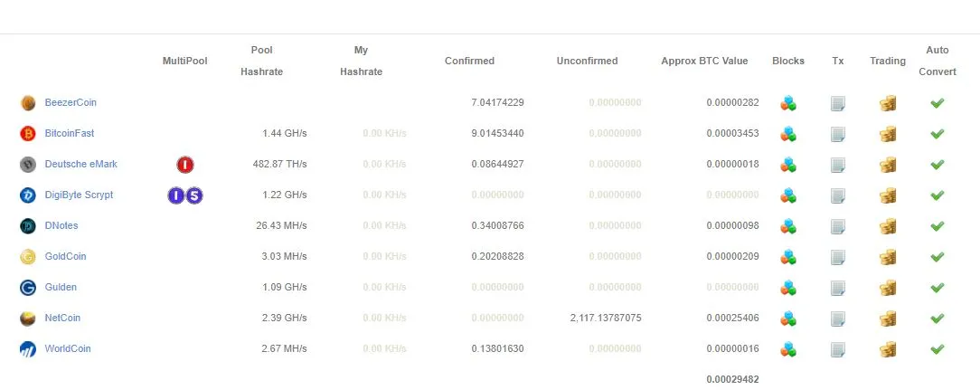Open Trading coins icon for Gulden
Viewport: 980px width, 390px height.
888,288
